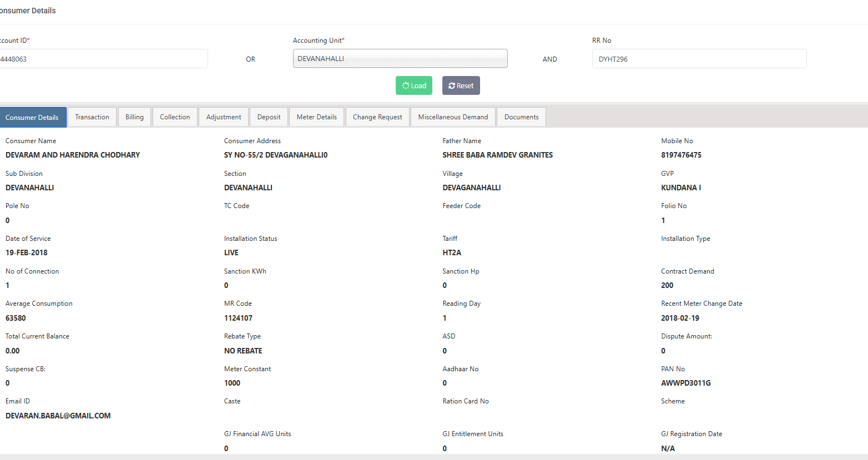Click installation status LIVE
Screen dimensions: 868x460
[x=231, y=252]
